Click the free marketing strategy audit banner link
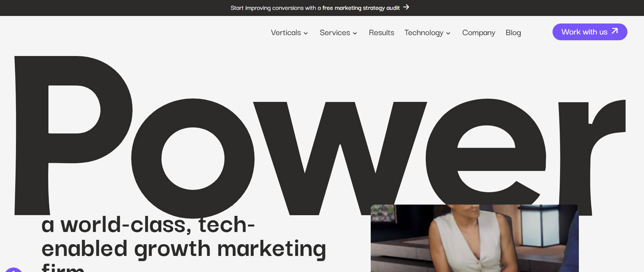 [x=320, y=7]
